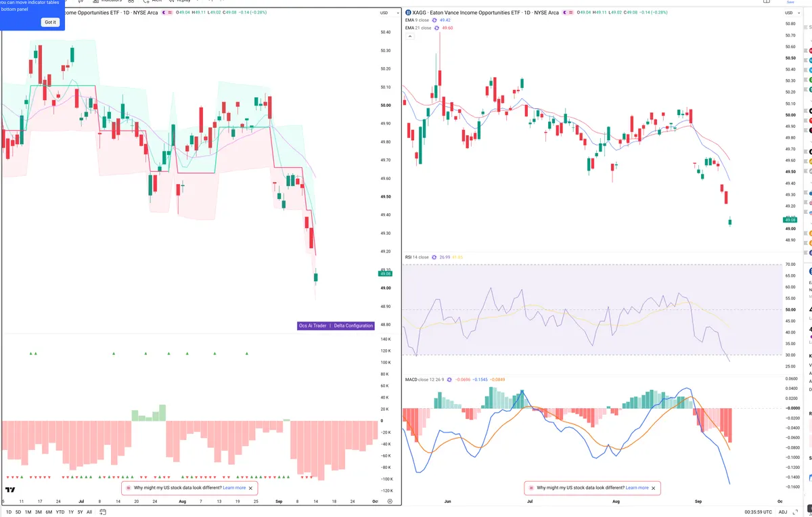Dismiss the tooltip with Got it
Screen dimensions: 812x517
pyautogui.click(x=50, y=22)
